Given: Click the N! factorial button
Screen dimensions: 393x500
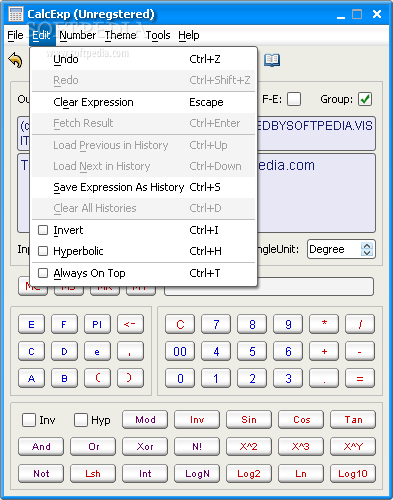Looking at the screenshot, I should 197,447.
